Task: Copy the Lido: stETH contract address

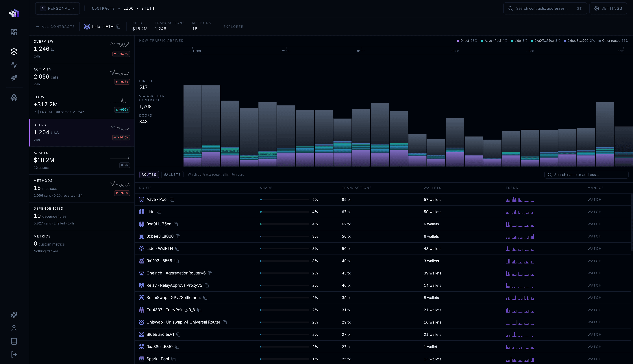Action: [119, 27]
